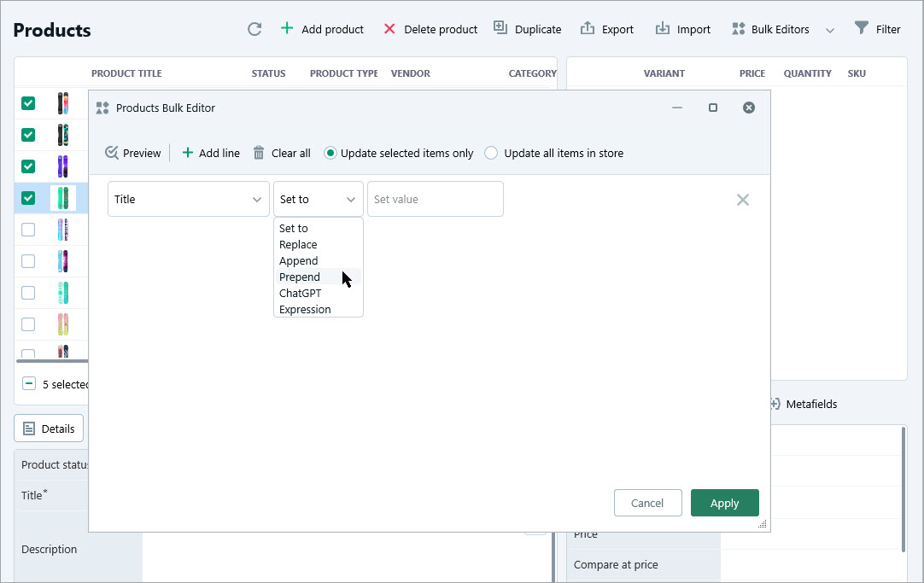This screenshot has width=924, height=583.
Task: Sort by the VENDOR column header
Action: click(411, 73)
